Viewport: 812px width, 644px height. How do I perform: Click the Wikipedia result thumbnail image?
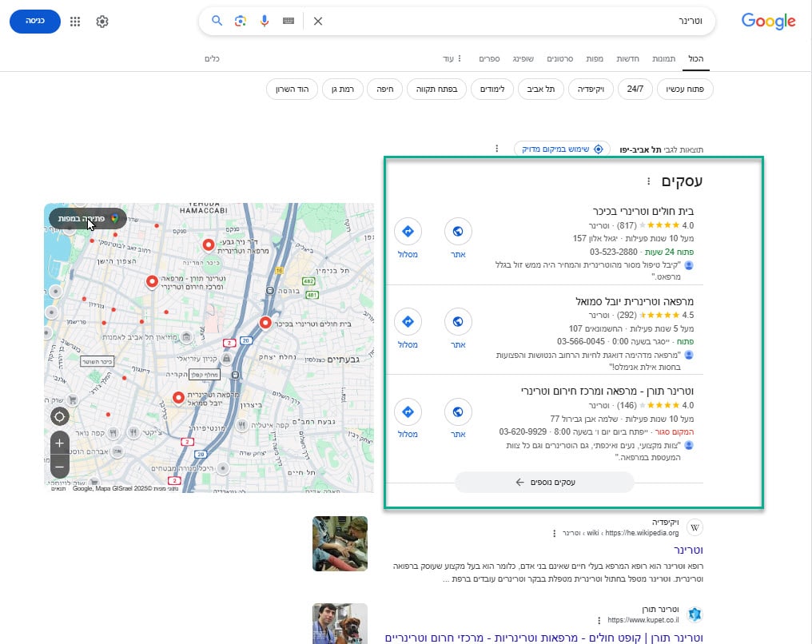coord(340,543)
